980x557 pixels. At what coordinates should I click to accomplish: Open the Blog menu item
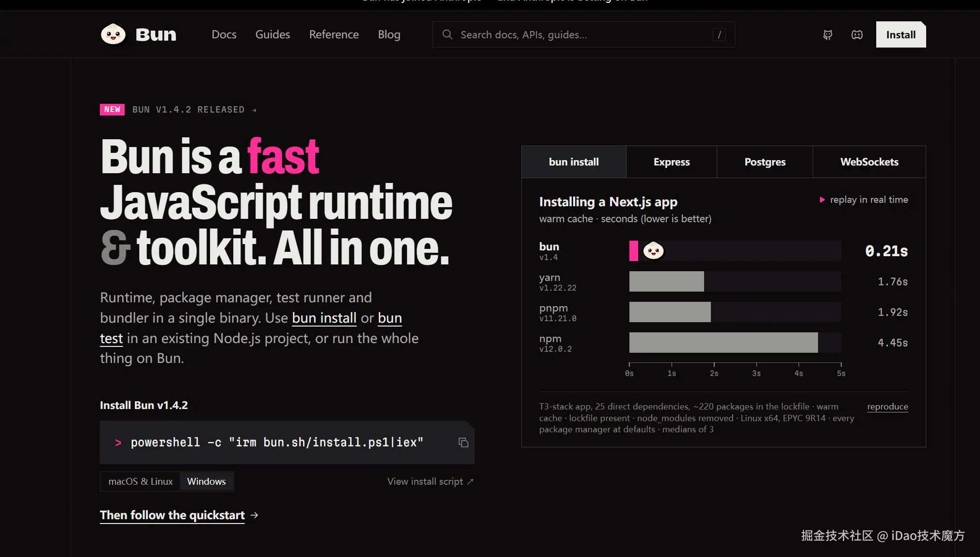click(389, 34)
